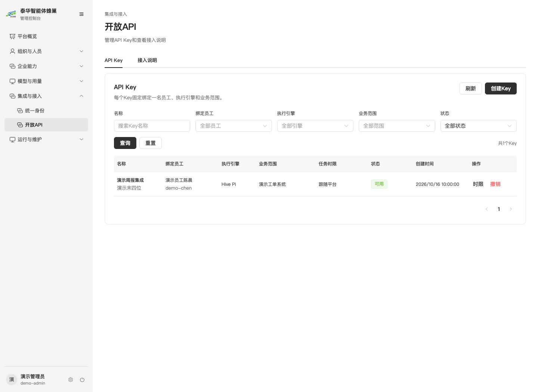Click the 演示周报集成 key name
The image size is (538, 392).
point(130,180)
